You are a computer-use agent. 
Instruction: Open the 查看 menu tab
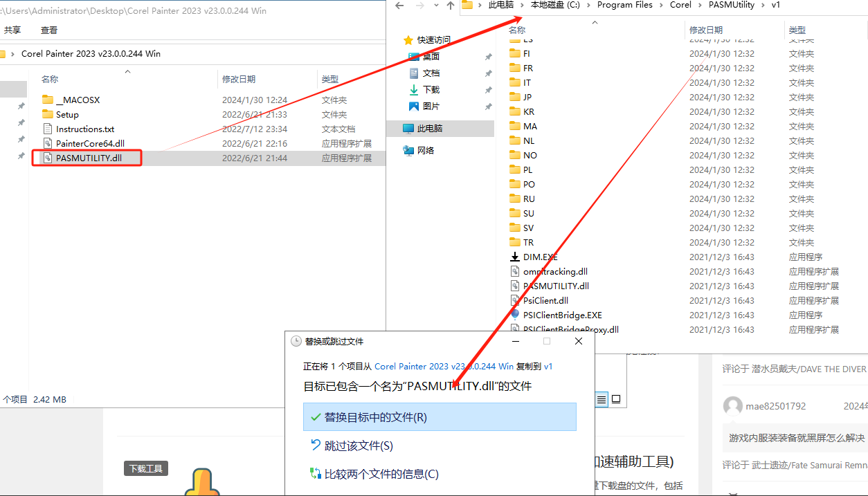pos(49,30)
